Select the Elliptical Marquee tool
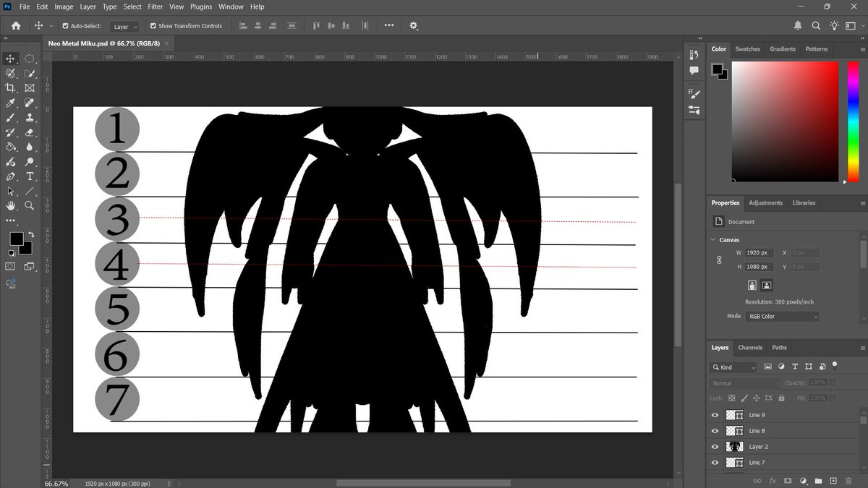The image size is (868, 488). click(x=30, y=59)
